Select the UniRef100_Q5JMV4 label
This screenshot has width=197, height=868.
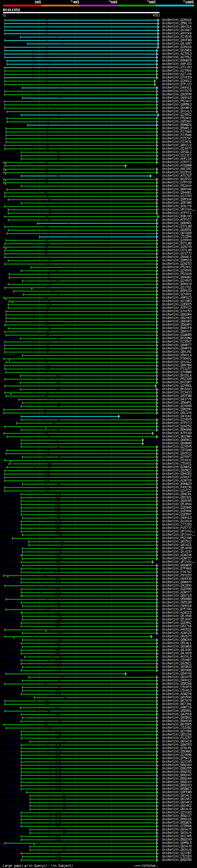pos(177,504)
